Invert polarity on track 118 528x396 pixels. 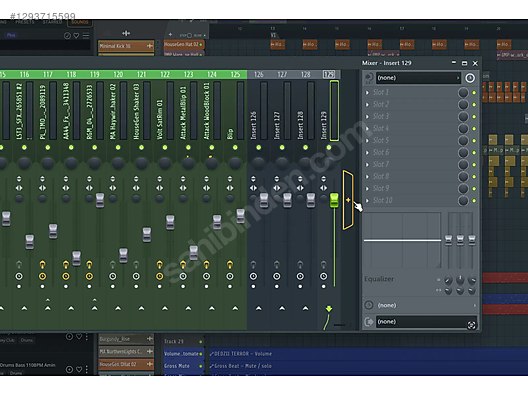66,179
